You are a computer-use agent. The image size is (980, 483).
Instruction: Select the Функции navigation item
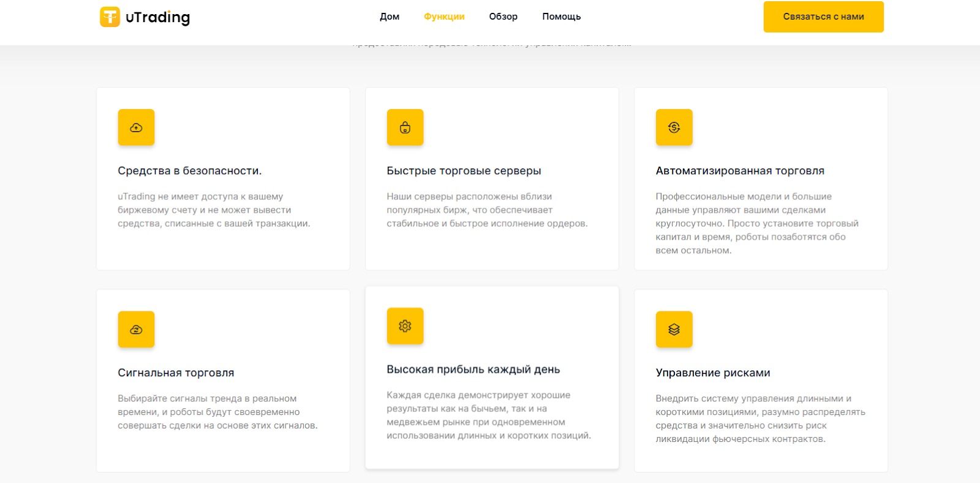click(x=444, y=17)
